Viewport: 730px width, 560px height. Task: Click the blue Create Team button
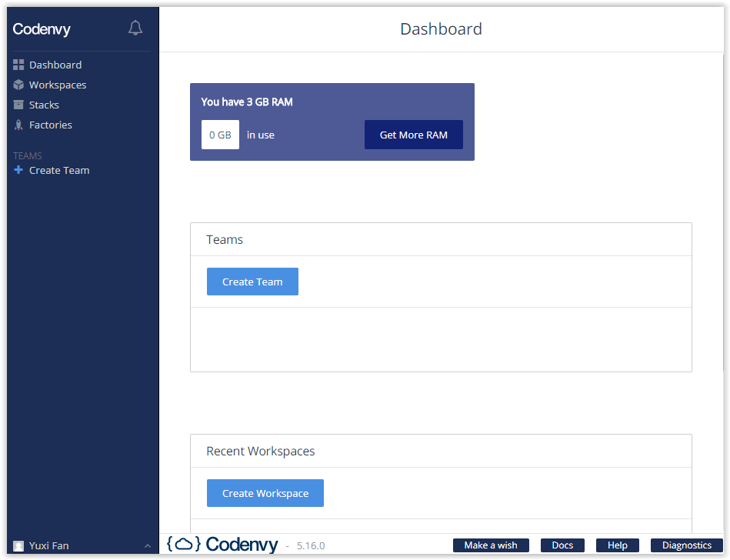[252, 282]
